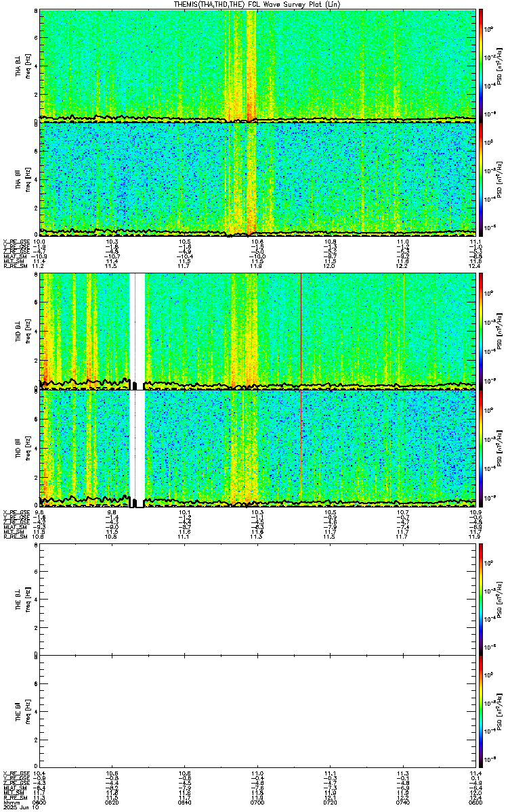This screenshot has width=508, height=812.
Task: Click the THA B⊥ spectrogram panel
Action: click(x=257, y=66)
